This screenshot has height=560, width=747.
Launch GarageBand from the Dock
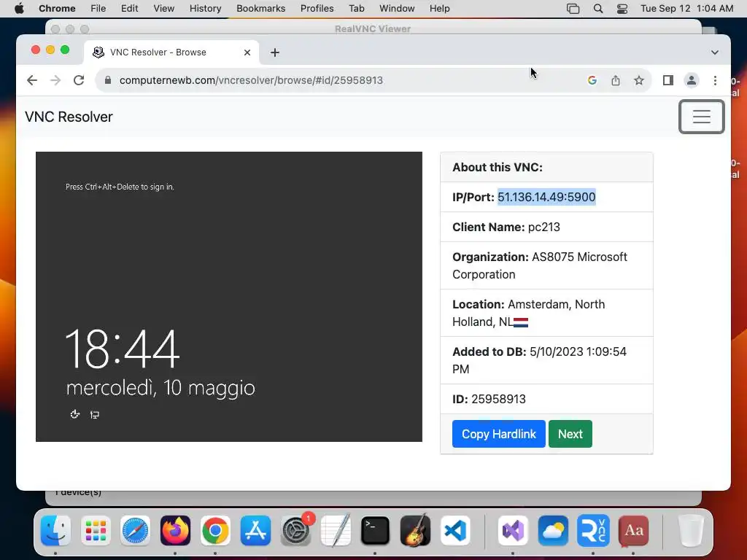(x=415, y=531)
